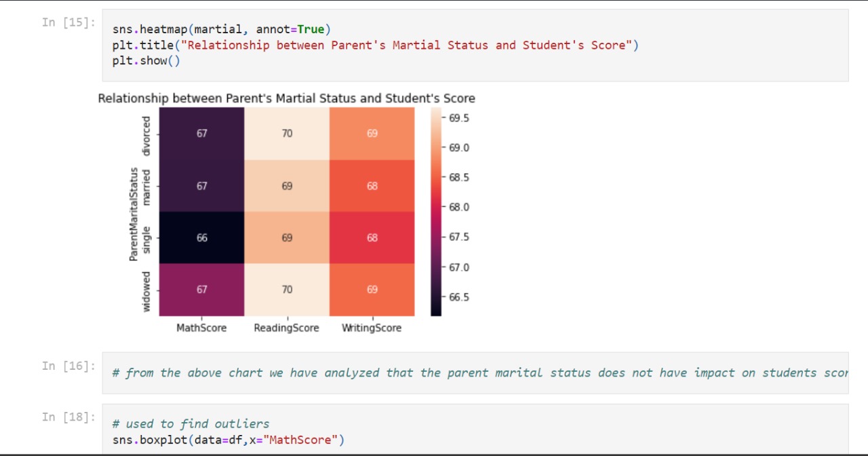
Task: Click the married MathScore cell showing 67
Action: [x=202, y=186]
